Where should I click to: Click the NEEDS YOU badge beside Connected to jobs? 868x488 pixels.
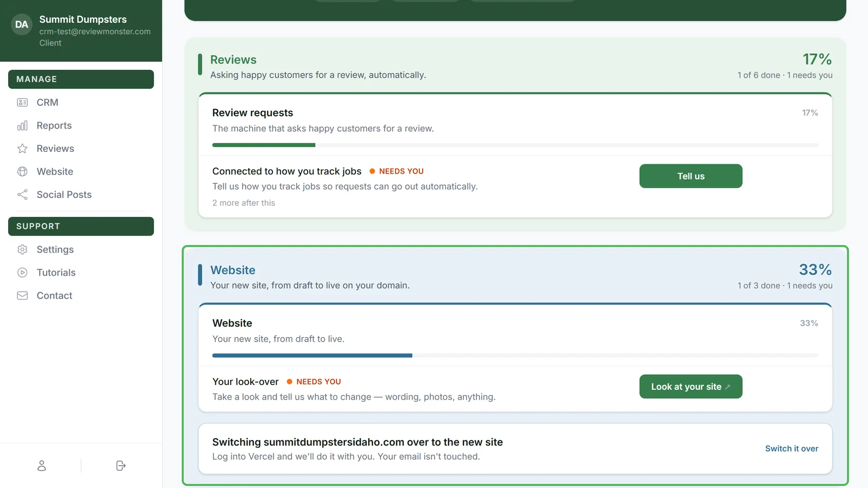[x=397, y=171]
